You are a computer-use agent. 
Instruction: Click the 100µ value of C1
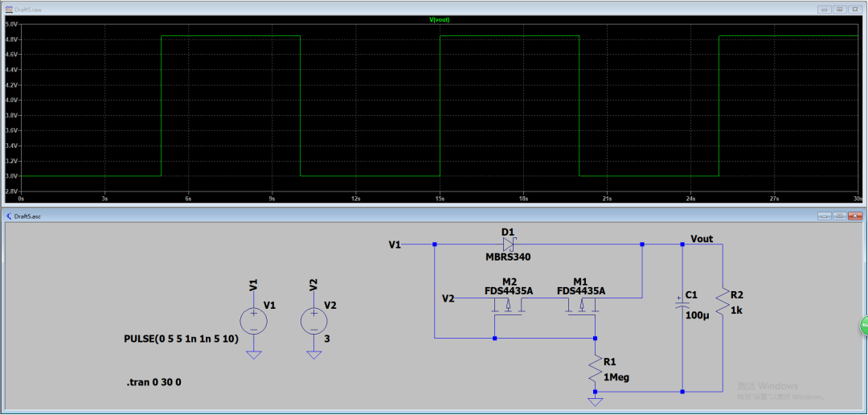pyautogui.click(x=698, y=315)
